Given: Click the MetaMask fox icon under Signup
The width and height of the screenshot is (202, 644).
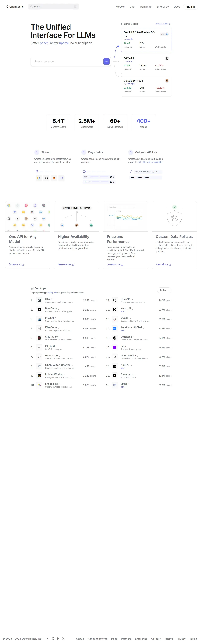Looking at the screenshot, I should (x=53, y=178).
